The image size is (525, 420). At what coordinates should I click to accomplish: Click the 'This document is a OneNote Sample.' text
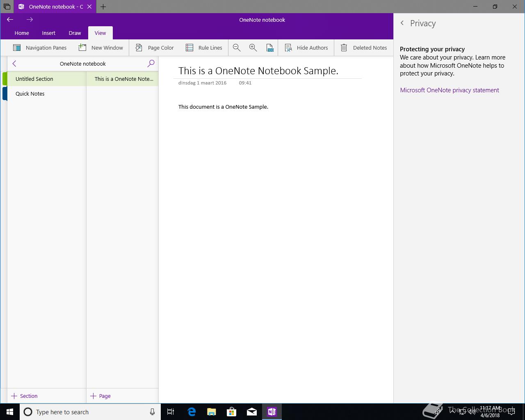[223, 107]
